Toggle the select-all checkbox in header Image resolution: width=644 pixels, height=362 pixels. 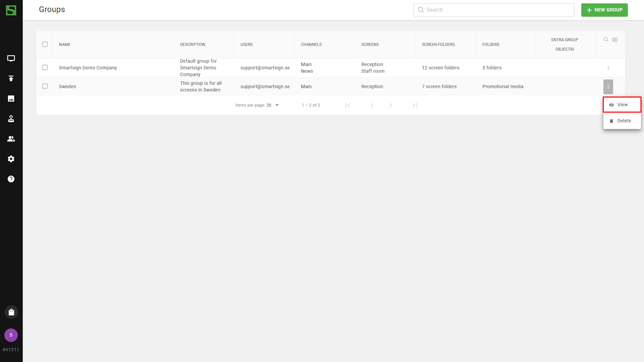coord(45,44)
